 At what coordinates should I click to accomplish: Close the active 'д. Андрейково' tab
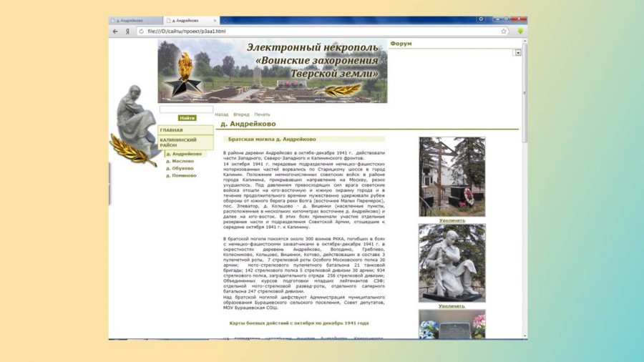(214, 21)
